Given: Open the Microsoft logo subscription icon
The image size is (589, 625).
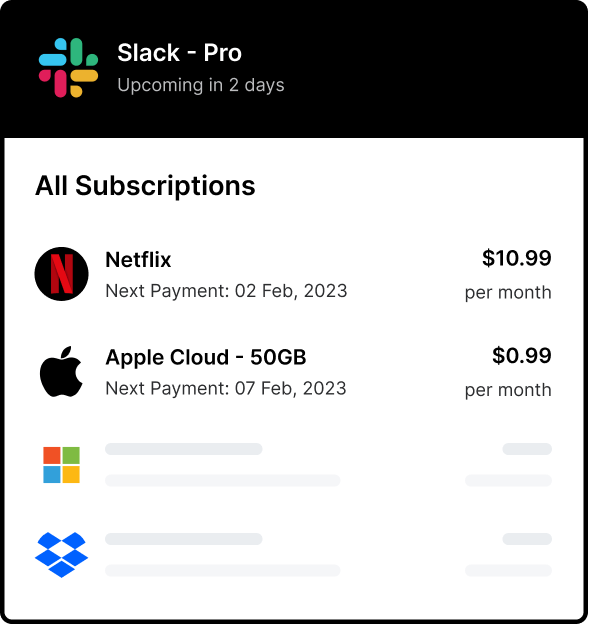Looking at the screenshot, I should tap(61, 465).
